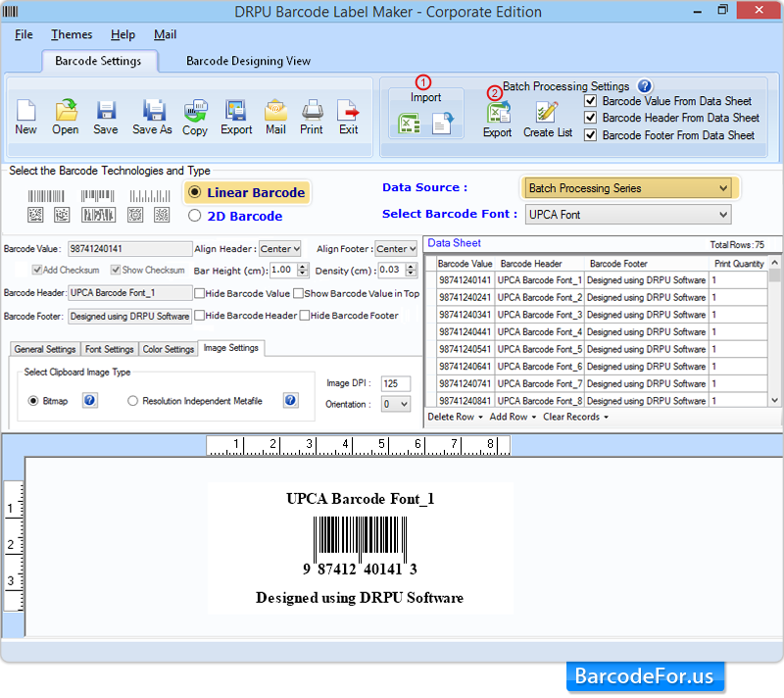Click the 2D sample icon left of the last one

[x=135, y=215]
